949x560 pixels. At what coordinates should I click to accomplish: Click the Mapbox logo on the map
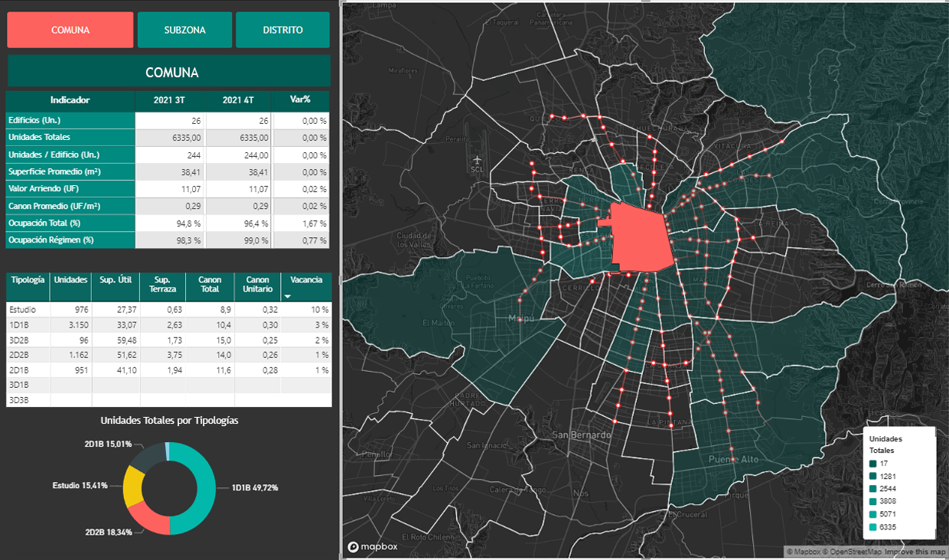point(374,547)
